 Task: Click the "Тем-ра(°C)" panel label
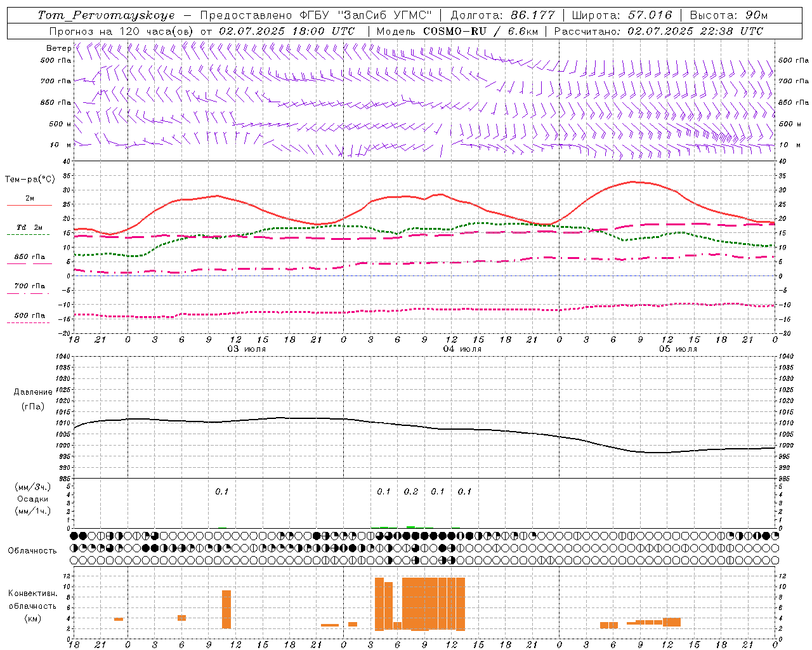30,180
